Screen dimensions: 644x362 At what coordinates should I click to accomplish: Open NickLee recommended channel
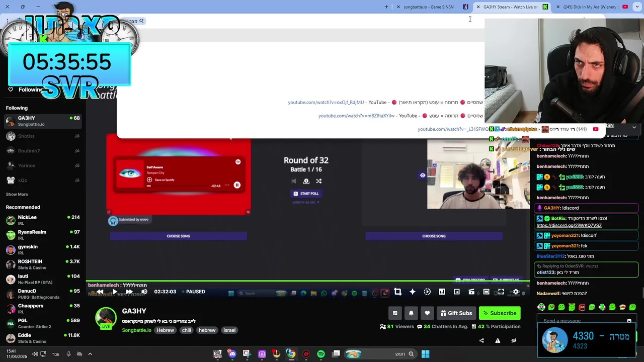(43, 220)
